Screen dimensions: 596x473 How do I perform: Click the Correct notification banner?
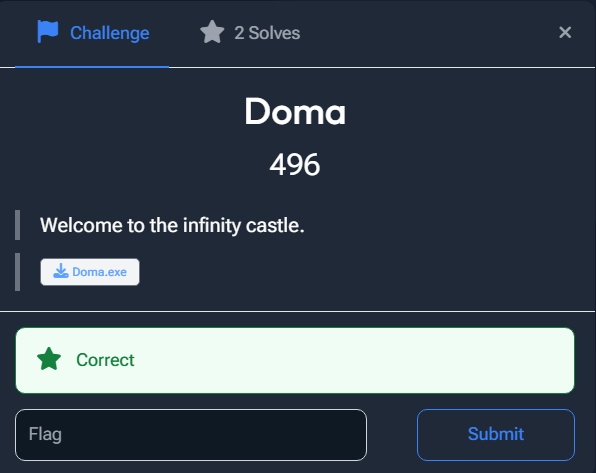[x=295, y=360]
